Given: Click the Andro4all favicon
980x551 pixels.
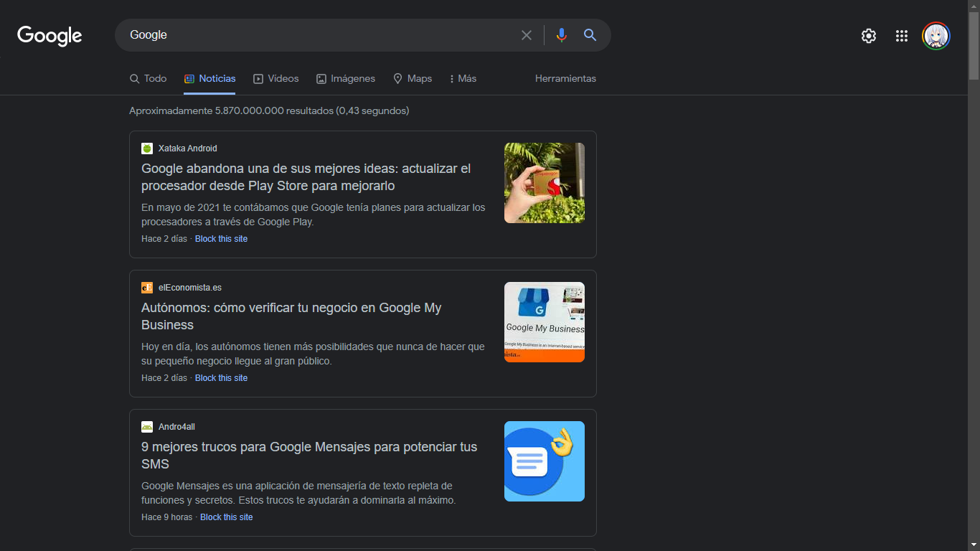Looking at the screenshot, I should pos(147,427).
